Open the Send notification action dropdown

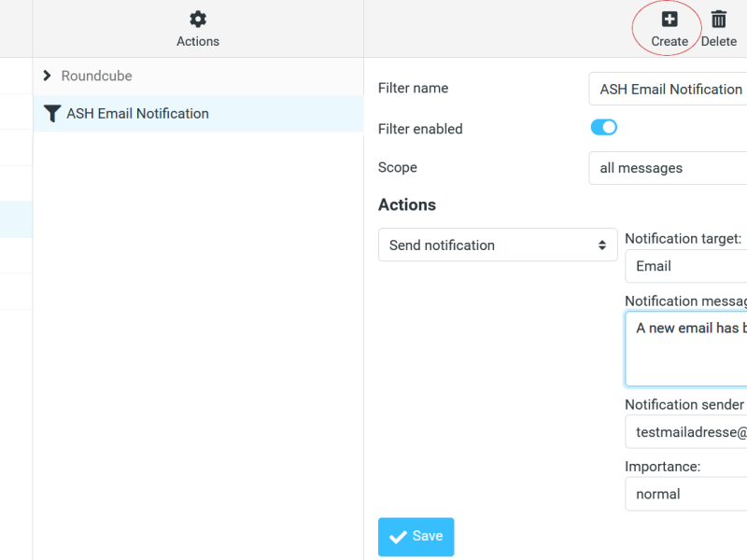(498, 245)
